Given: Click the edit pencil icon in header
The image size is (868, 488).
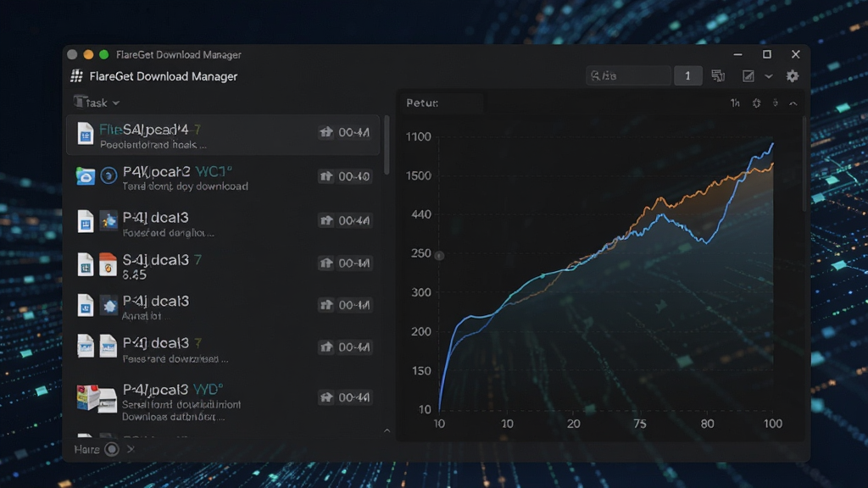Looking at the screenshot, I should (x=748, y=75).
